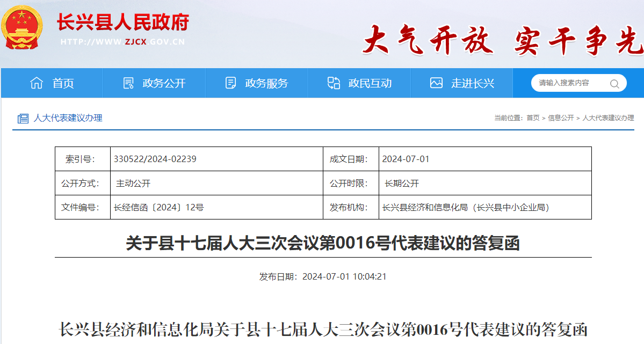Image resolution: width=644 pixels, height=344 pixels.
Task: Click the national emblem logo
Action: point(23,28)
